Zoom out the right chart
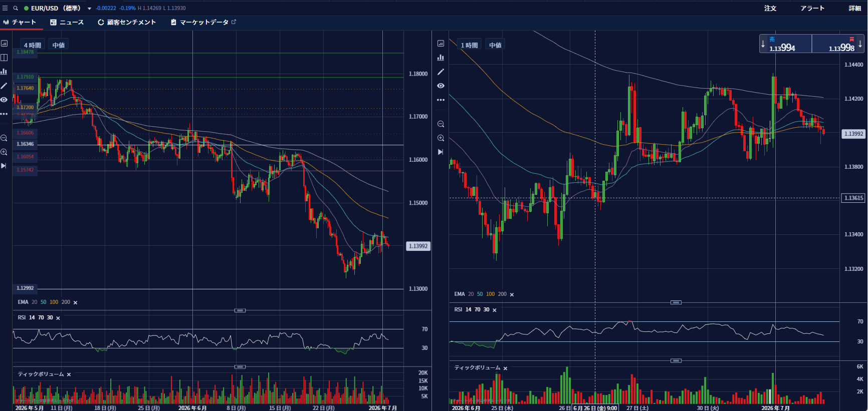 [x=441, y=124]
